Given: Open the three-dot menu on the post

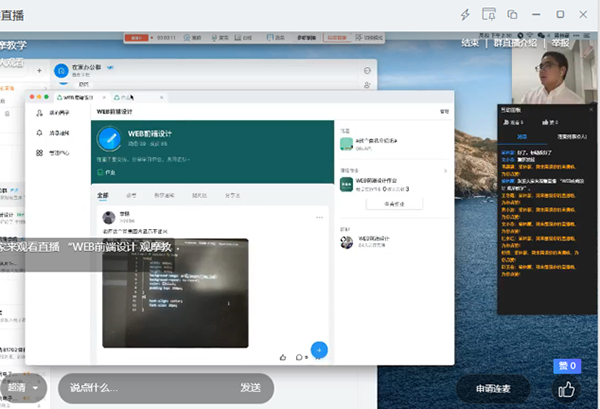Looking at the screenshot, I should tap(319, 217).
